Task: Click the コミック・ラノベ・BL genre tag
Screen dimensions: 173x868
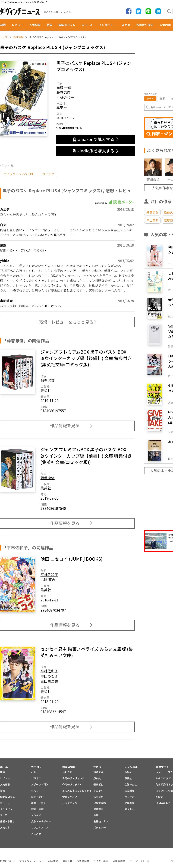Action: (19, 174)
